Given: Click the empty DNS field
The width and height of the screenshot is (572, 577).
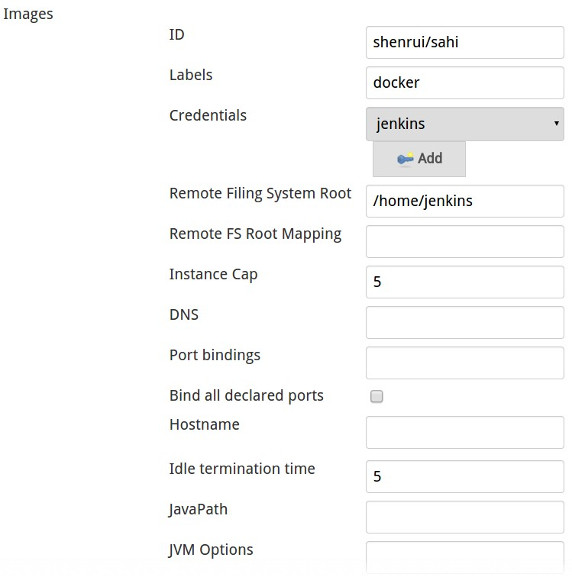Looking at the screenshot, I should (x=465, y=322).
